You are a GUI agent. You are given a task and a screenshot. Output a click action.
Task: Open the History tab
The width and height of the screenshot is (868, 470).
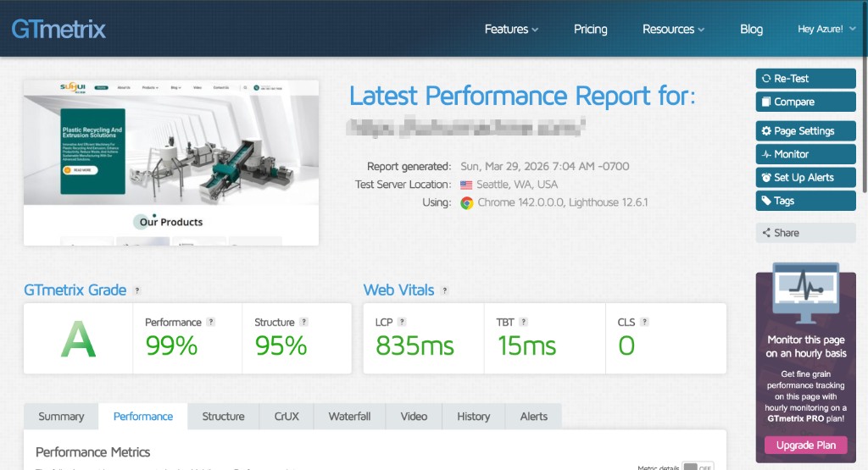(473, 417)
